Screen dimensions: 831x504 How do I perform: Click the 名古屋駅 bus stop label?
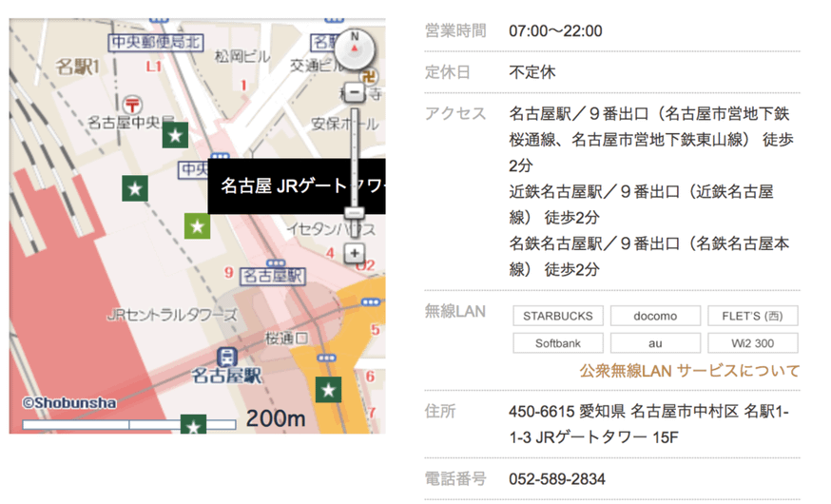pos(273,276)
